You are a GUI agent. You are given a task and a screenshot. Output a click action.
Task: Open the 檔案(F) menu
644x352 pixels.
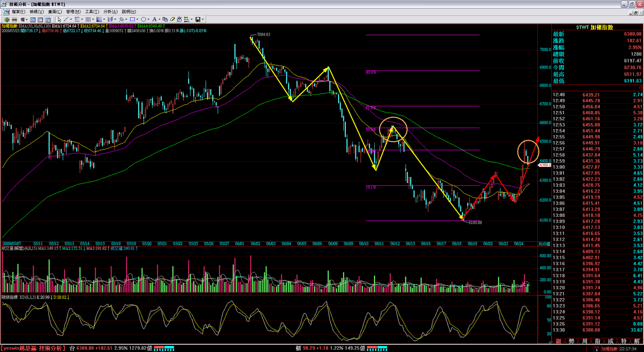19,12
